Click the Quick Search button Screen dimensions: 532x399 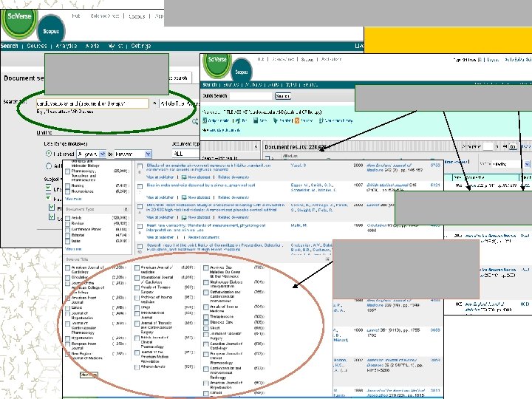point(282,96)
